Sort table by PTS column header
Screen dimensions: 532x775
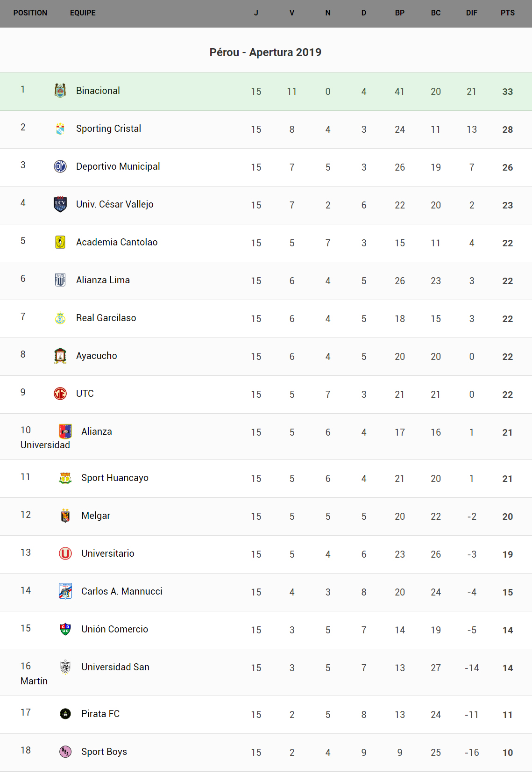[507, 13]
